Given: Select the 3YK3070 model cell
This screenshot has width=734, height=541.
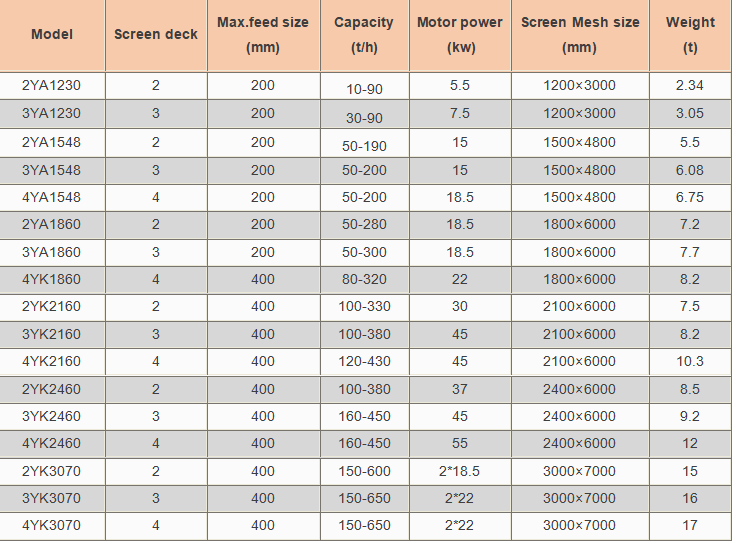Looking at the screenshot, I should click(51, 498).
